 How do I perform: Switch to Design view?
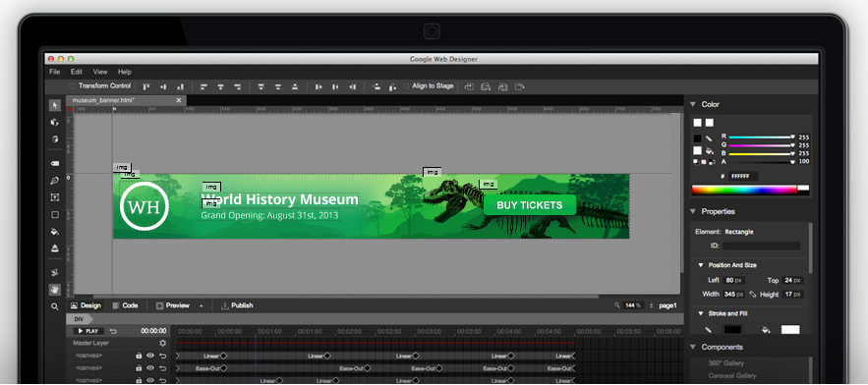86,305
